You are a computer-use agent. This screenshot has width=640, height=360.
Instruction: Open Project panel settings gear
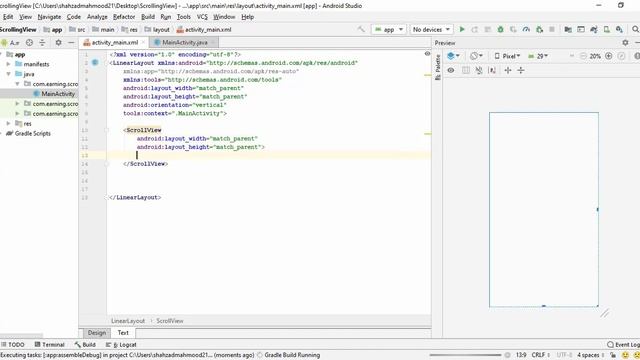pos(58,42)
